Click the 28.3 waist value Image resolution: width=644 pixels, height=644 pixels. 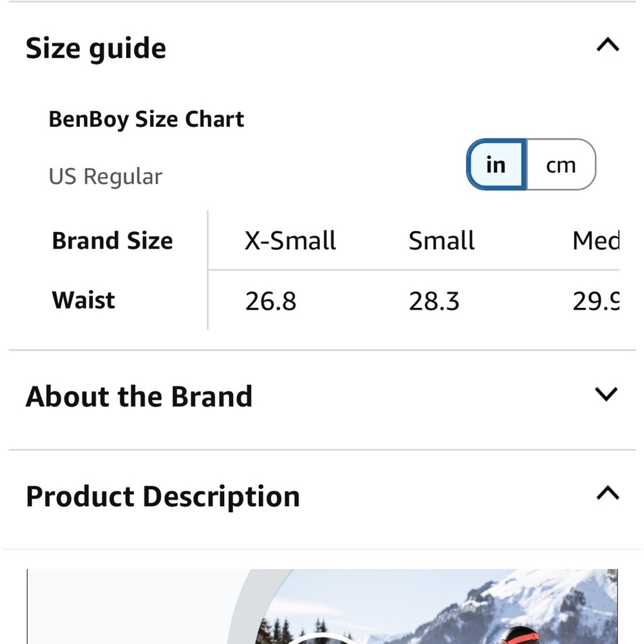tap(434, 300)
